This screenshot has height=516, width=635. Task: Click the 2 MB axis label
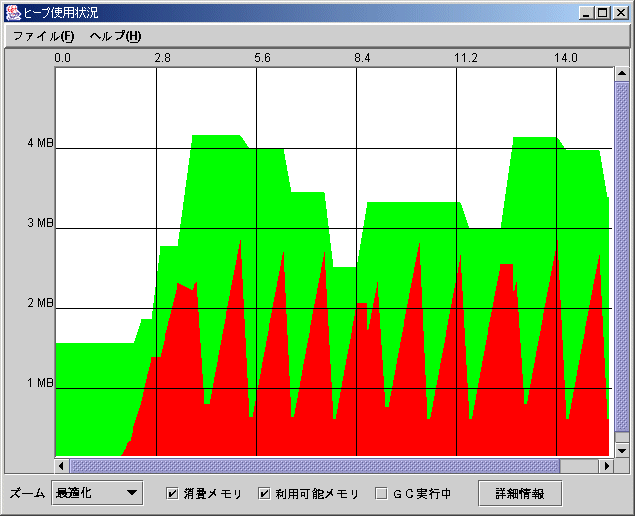[x=40, y=303]
